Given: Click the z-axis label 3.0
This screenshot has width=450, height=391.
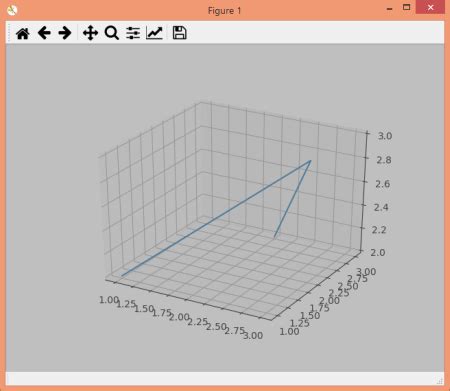Looking at the screenshot, I should point(385,136).
